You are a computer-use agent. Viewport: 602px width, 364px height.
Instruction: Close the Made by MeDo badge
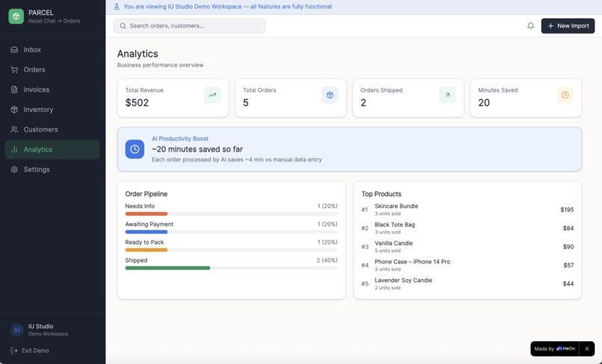point(586,348)
